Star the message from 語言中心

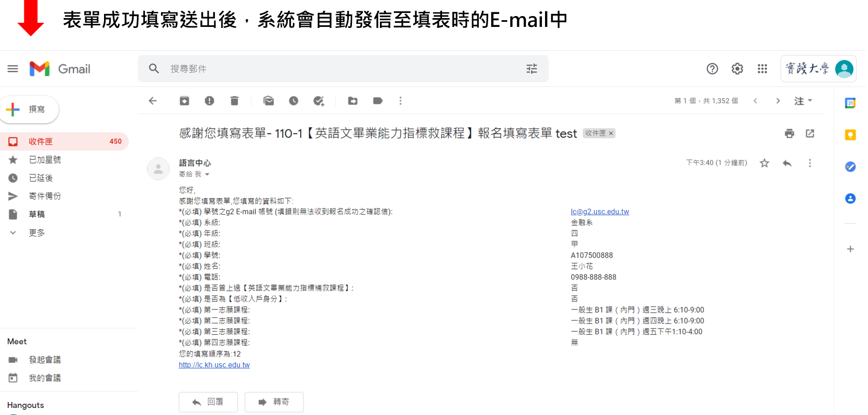click(764, 164)
